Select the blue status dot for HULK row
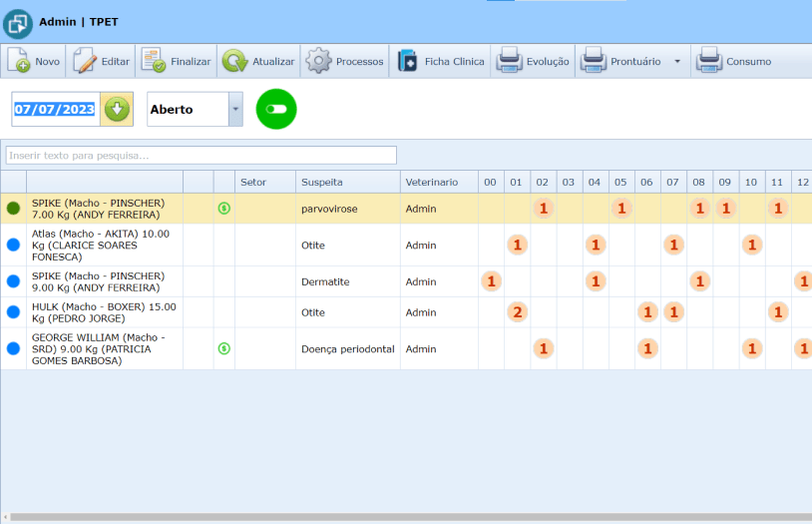This screenshot has height=524, width=812. point(13,312)
